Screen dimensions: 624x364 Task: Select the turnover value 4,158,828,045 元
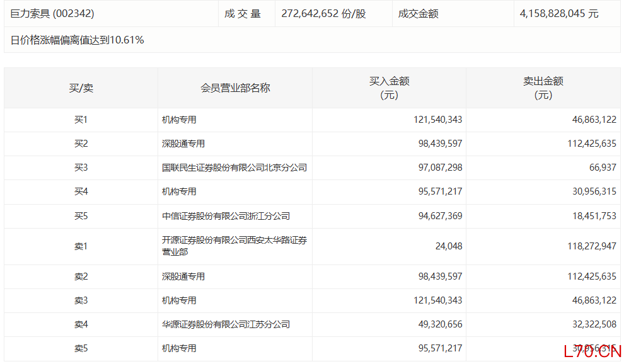click(x=559, y=13)
